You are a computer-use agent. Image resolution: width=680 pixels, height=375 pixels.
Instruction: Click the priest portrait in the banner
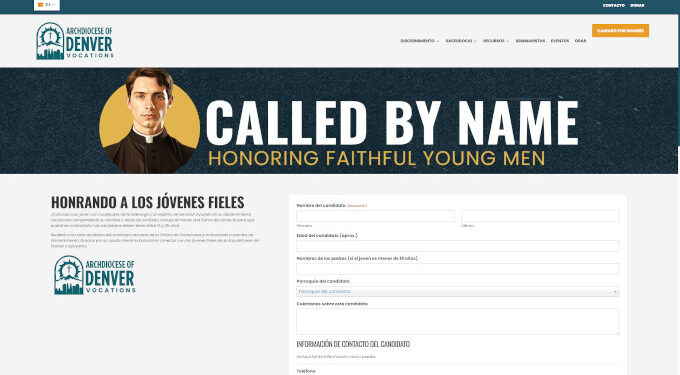[x=149, y=121]
